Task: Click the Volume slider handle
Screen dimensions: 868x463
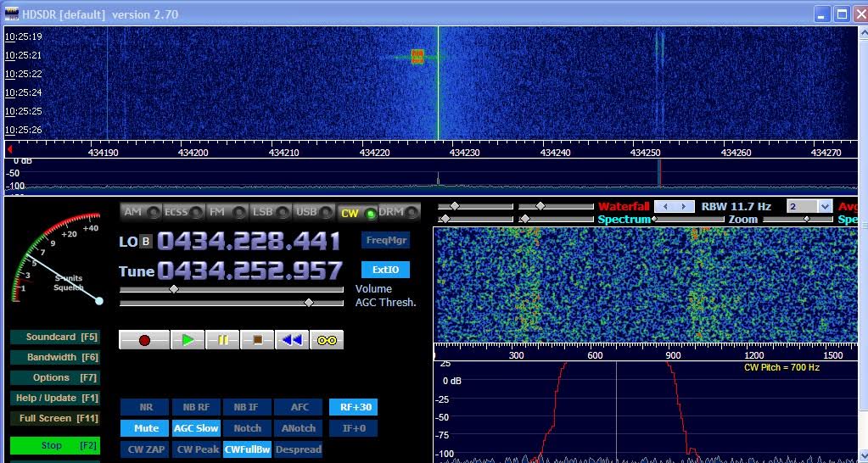Action: (174, 289)
